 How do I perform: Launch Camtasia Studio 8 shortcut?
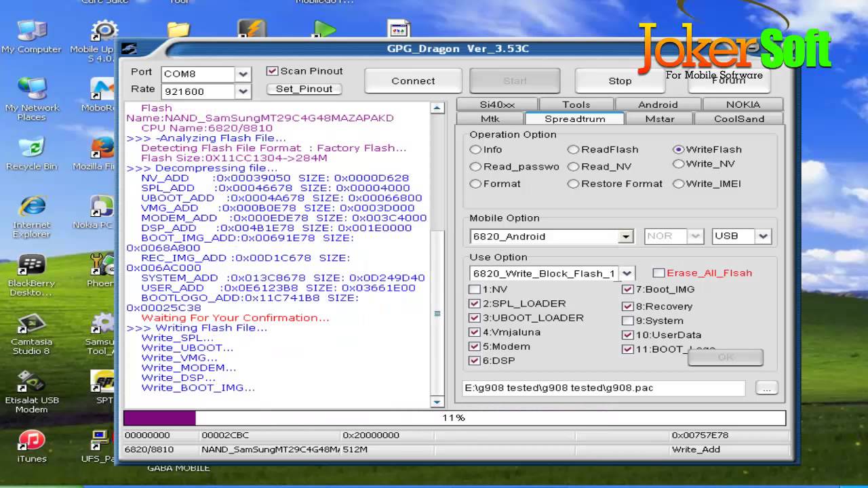tap(31, 334)
